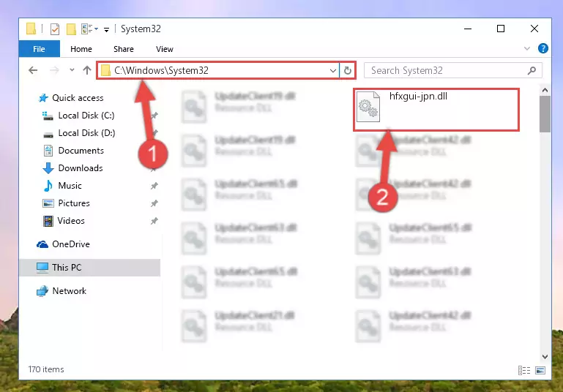Expand the ribbon with the chevron
563x392 pixels.
[x=526, y=48]
